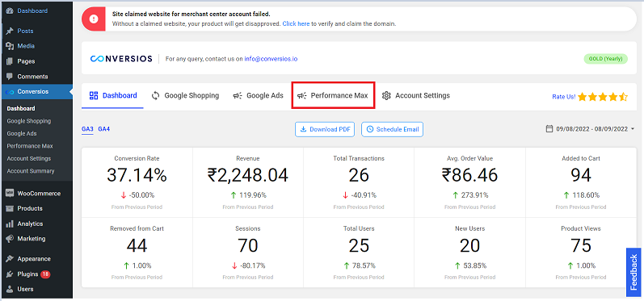This screenshot has height=301, width=644.
Task: Click the Marketing megaphone icon
Action: (x=10, y=239)
